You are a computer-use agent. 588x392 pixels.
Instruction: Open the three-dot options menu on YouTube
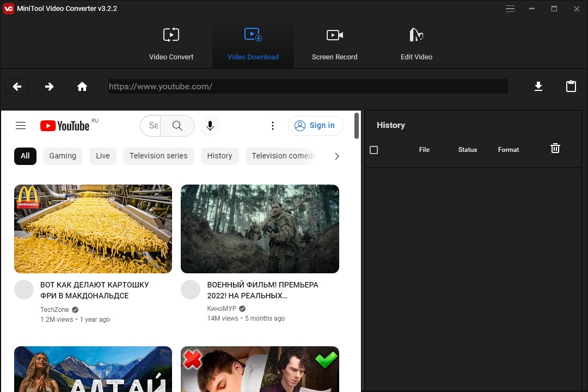pos(273,125)
